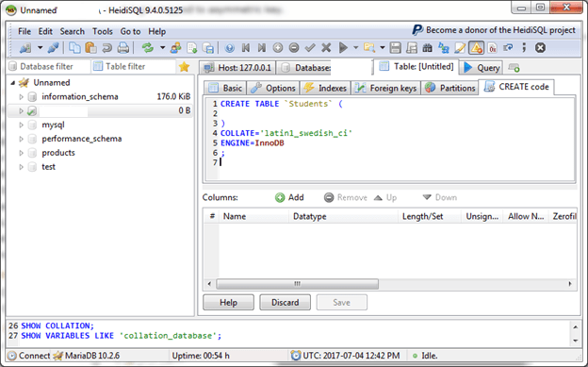
Task: Open the Run query dropdown arrow
Action: click(356, 48)
